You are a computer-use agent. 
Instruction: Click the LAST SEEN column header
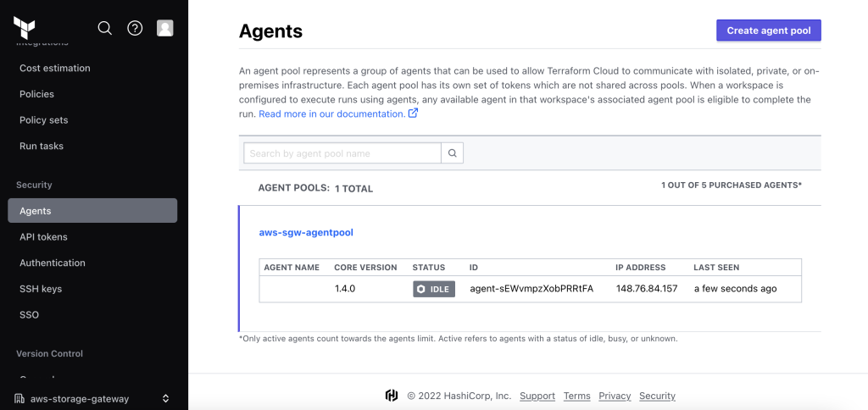point(716,267)
